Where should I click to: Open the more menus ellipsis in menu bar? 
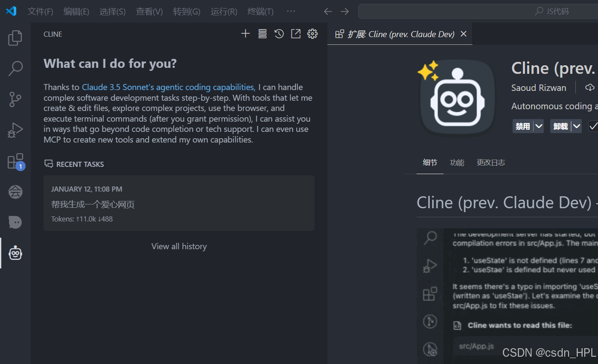(291, 12)
